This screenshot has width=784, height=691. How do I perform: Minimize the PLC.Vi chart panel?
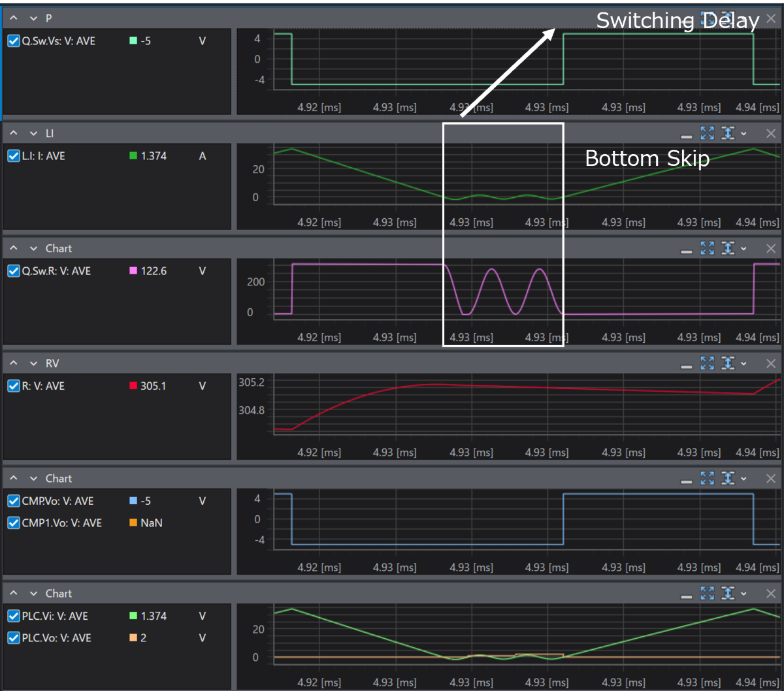click(x=686, y=594)
